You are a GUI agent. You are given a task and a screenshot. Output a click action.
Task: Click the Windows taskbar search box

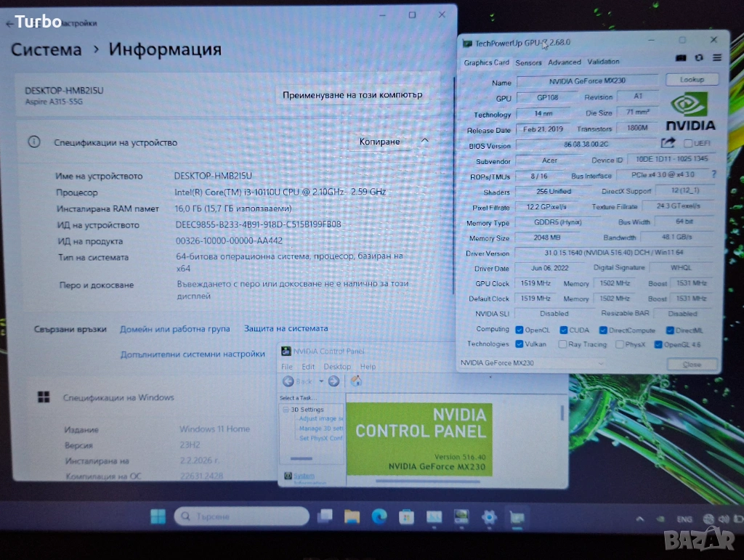tap(242, 516)
